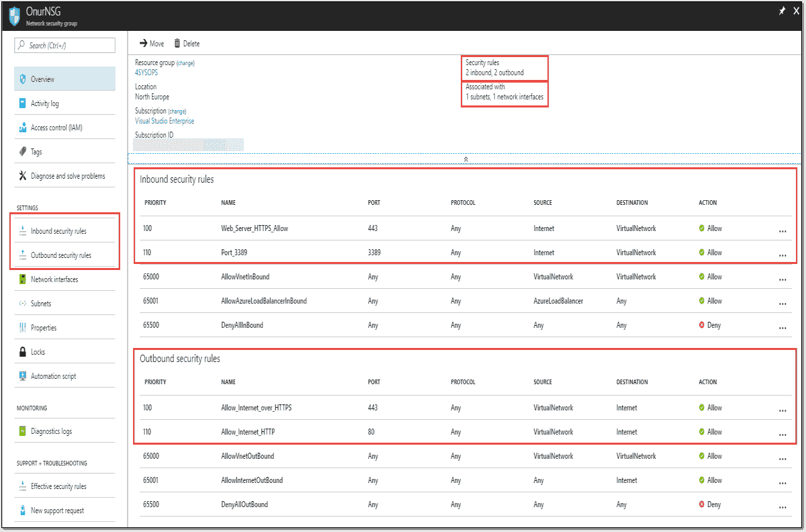Collapse the essentials section chevron
Viewport: 806px width, 532px height.
pyautogui.click(x=465, y=159)
